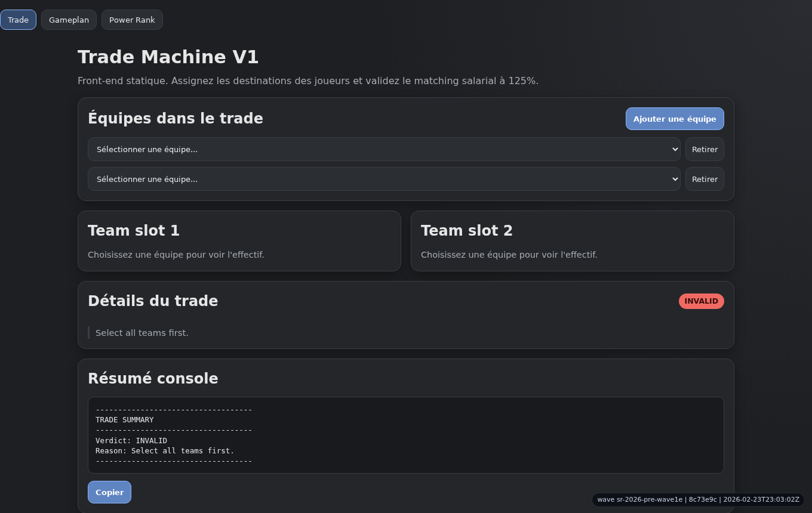Click the Équipes dans le trade heading
This screenshot has width=812, height=513.
(x=175, y=118)
